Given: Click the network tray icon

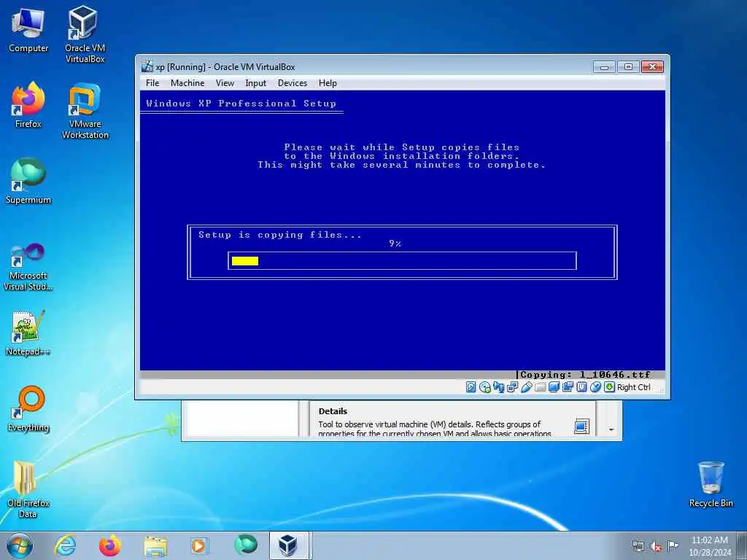Looking at the screenshot, I should 638,546.
